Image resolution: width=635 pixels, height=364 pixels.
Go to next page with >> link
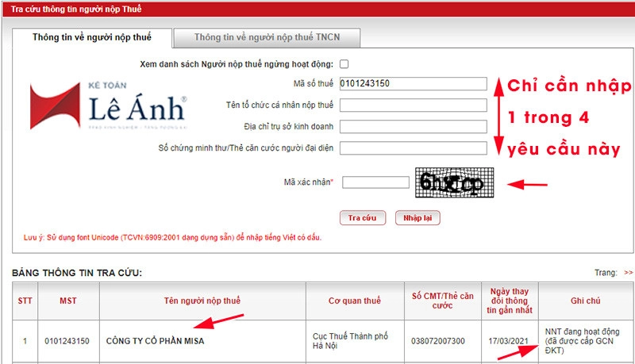point(628,273)
